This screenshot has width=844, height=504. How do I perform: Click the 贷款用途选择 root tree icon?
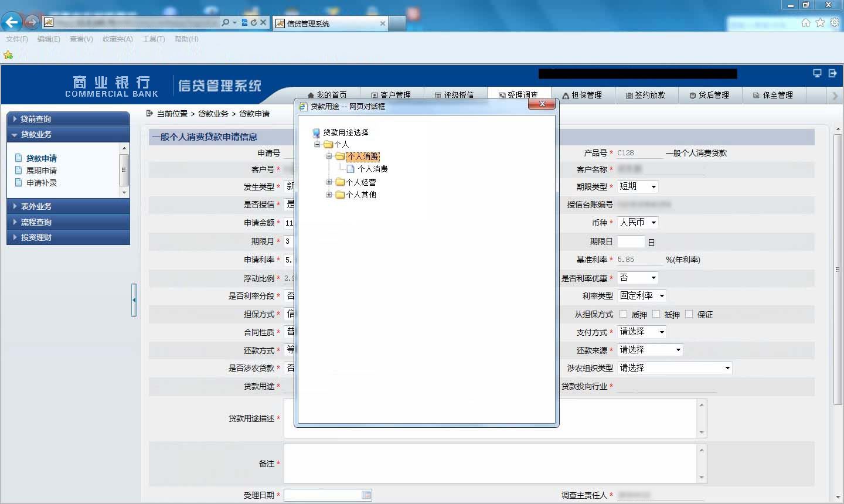(316, 133)
